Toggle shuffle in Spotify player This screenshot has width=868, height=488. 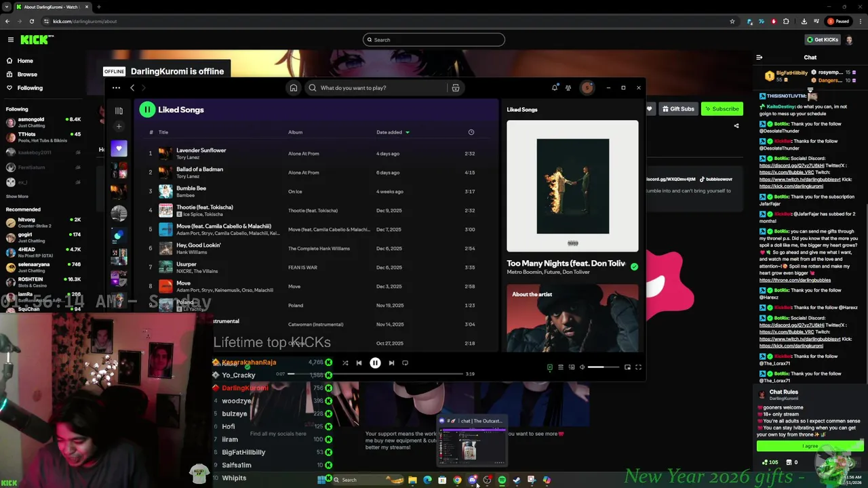(345, 363)
